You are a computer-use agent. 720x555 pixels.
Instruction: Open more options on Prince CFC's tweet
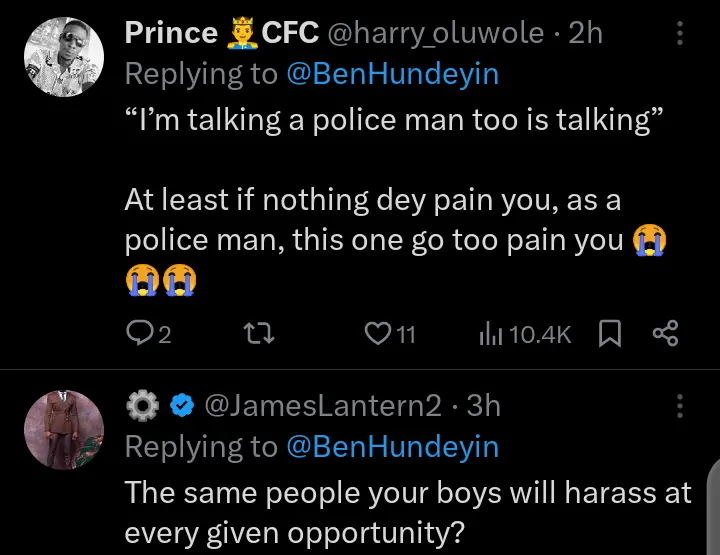(681, 33)
